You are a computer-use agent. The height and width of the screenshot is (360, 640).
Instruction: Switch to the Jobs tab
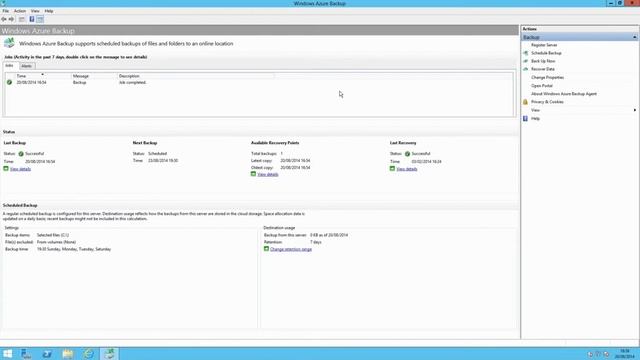point(9,66)
